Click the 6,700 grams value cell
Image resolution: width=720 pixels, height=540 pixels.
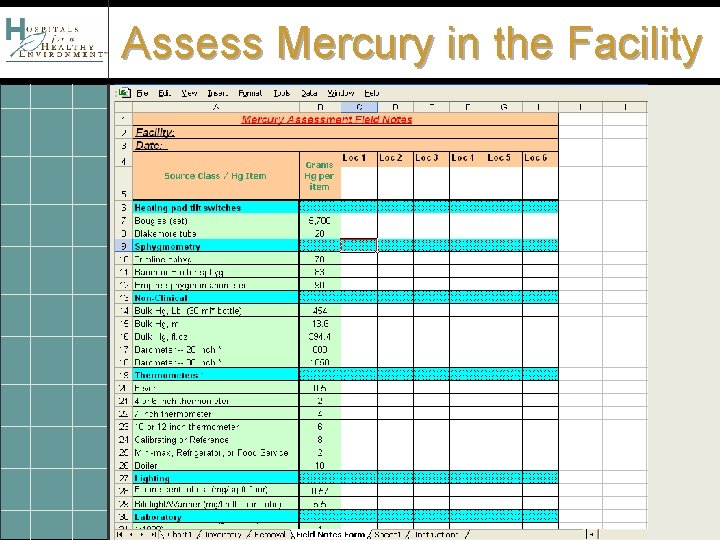[320, 220]
